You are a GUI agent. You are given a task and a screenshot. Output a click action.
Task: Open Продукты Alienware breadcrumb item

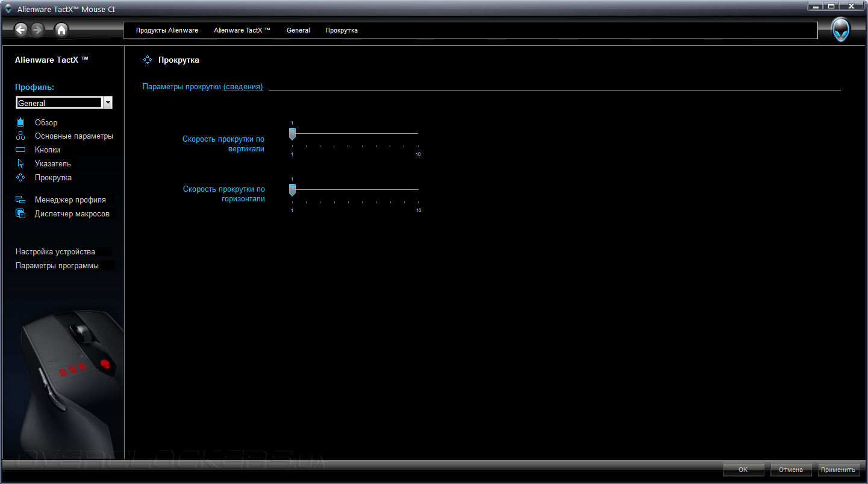[x=167, y=30]
